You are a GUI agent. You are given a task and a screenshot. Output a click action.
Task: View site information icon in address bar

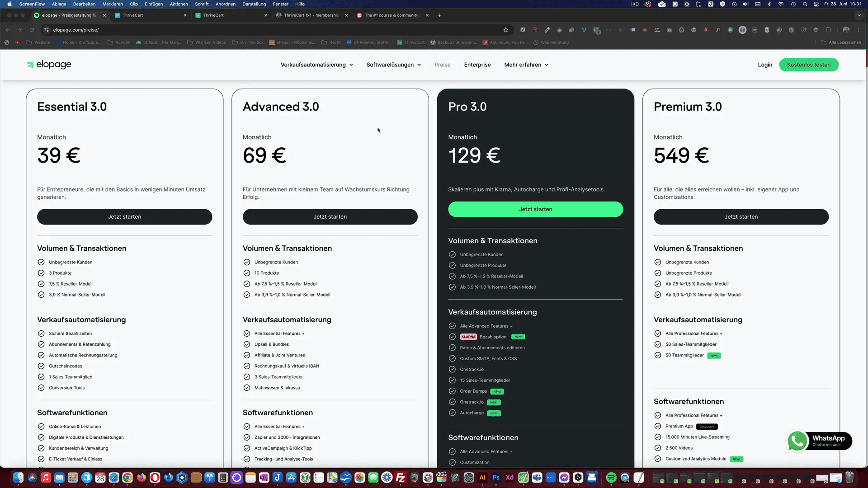click(46, 30)
